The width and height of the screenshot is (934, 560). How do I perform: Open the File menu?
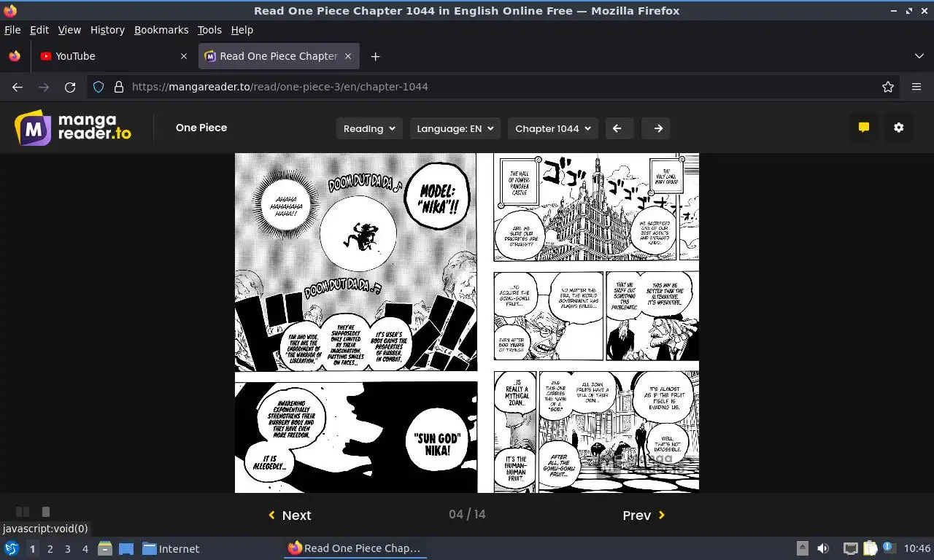coord(12,30)
